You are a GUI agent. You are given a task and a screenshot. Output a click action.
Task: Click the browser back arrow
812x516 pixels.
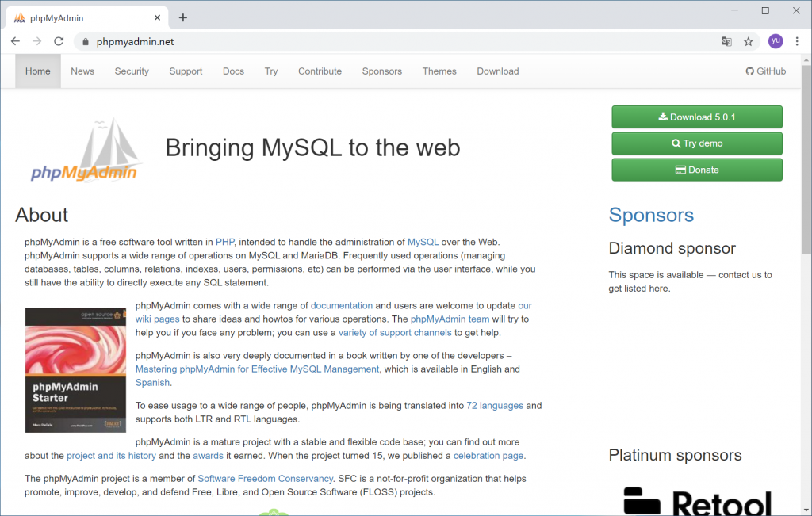[15, 42]
